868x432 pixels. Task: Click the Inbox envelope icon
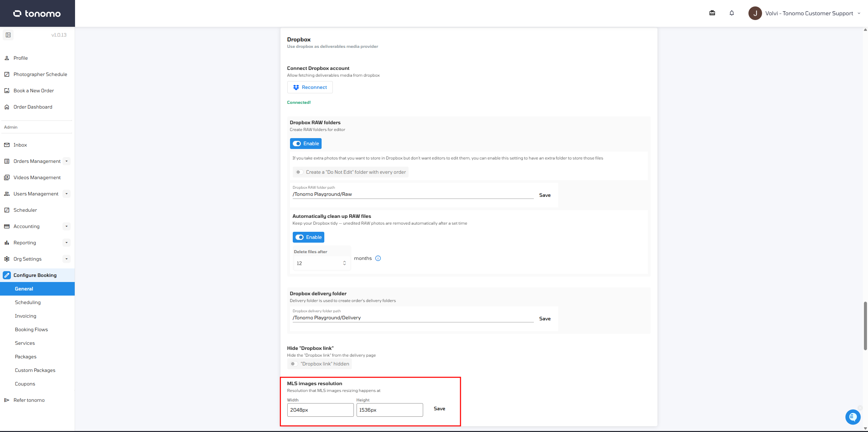(7, 145)
